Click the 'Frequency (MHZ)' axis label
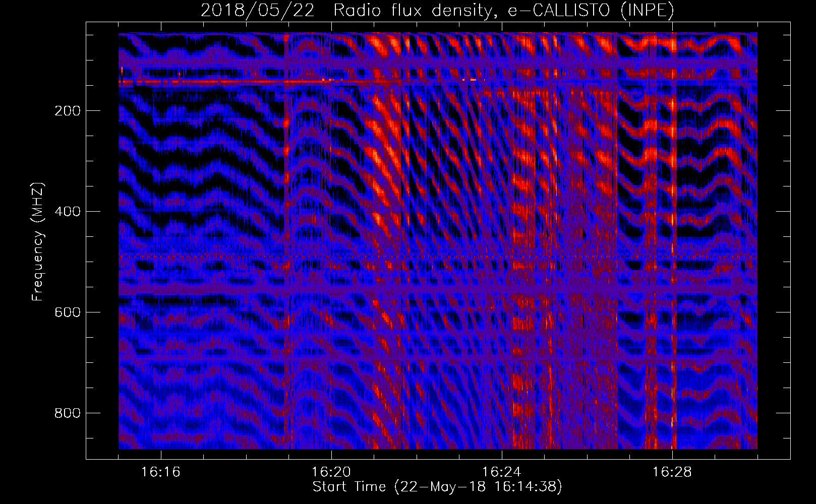816x504 pixels. (38, 242)
